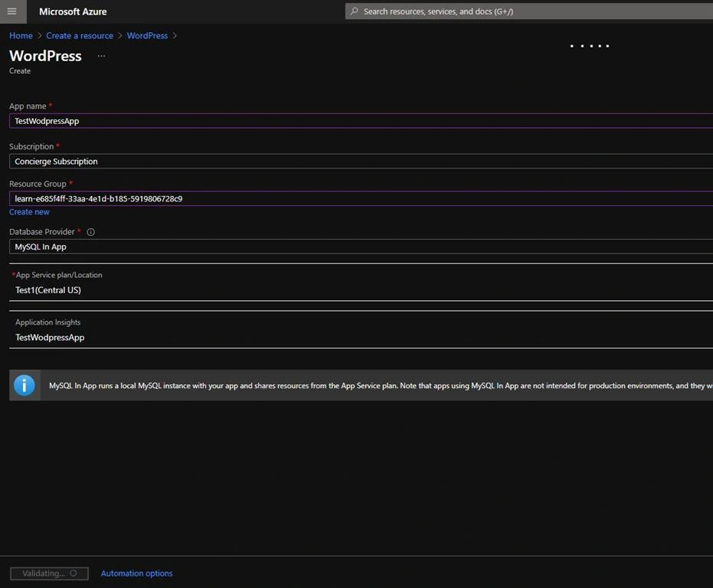
Task: Open the Resource Group dropdown
Action: coord(361,199)
